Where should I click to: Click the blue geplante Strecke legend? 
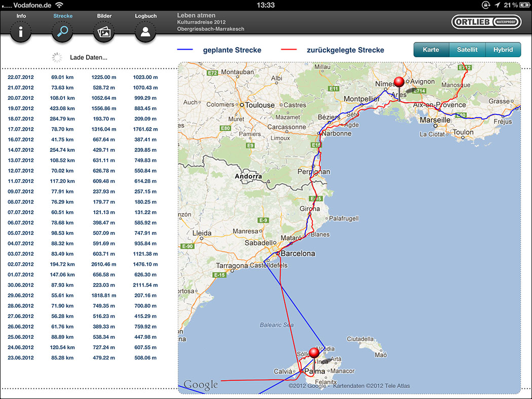[219, 50]
